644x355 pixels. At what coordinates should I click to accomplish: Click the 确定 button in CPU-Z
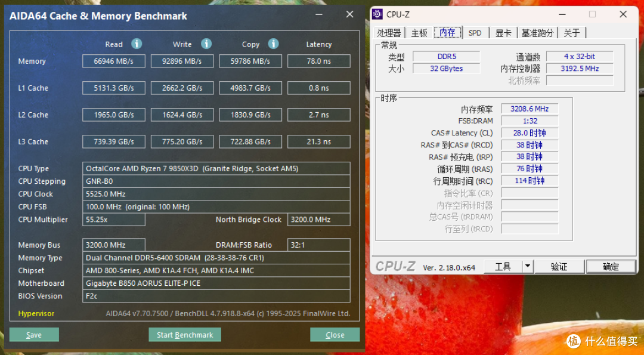point(611,266)
